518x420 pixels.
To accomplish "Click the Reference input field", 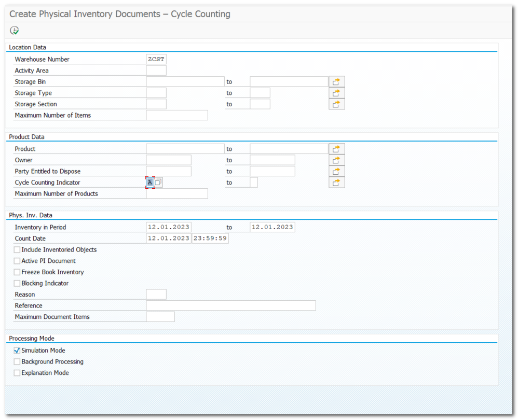I will point(231,305).
